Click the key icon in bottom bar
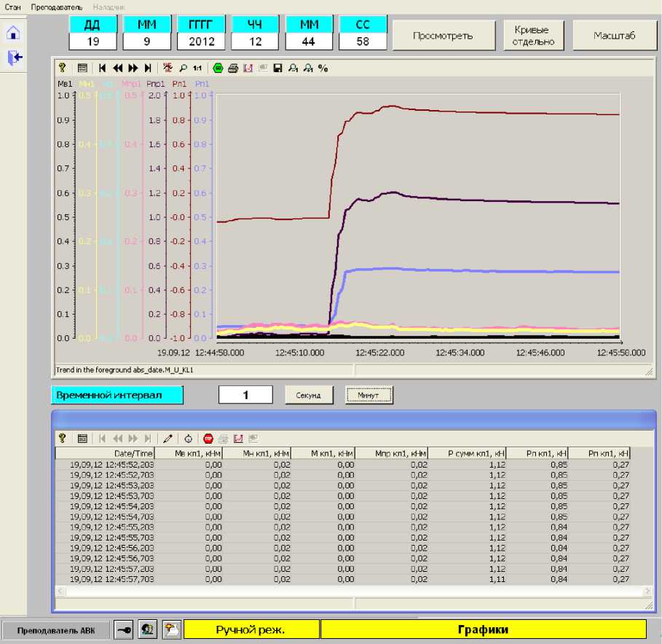The image size is (662, 644). point(125,629)
